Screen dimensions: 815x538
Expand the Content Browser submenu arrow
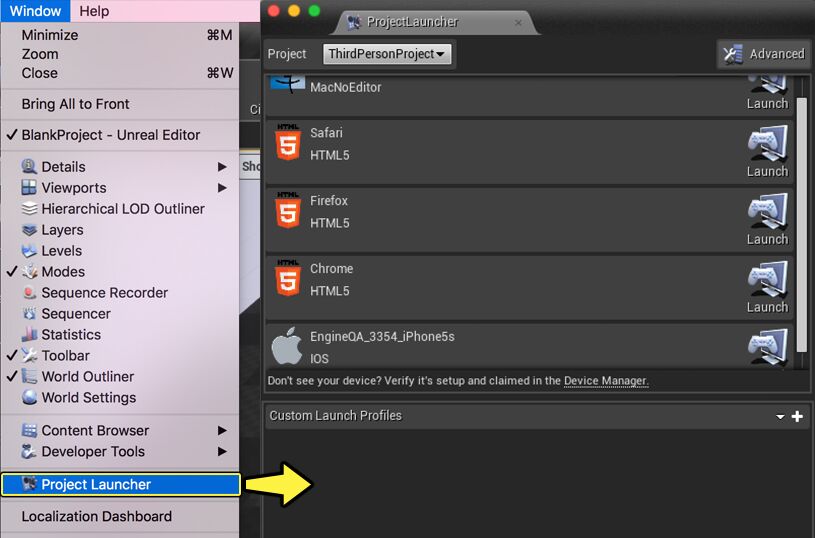click(222, 430)
